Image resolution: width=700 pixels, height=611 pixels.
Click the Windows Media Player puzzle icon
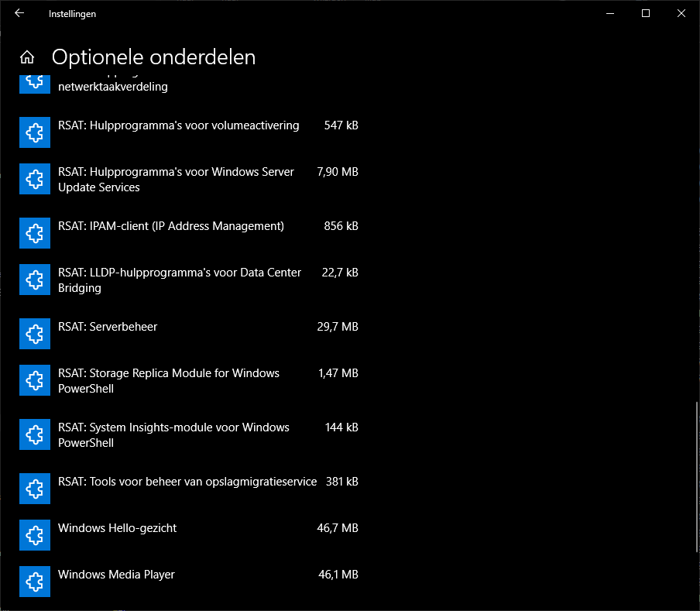34,582
